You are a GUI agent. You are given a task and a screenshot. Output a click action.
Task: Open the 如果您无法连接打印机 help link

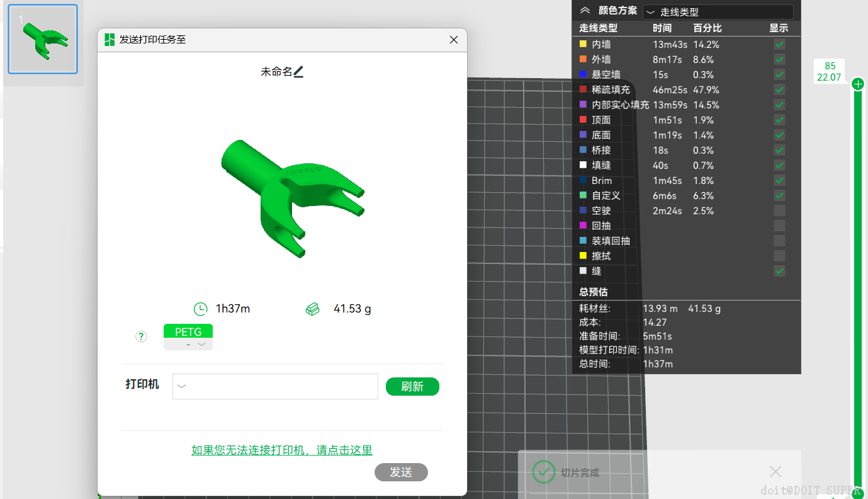(281, 450)
